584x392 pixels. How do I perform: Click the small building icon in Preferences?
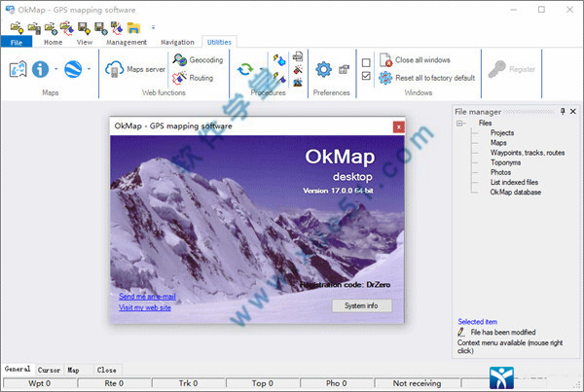(344, 69)
